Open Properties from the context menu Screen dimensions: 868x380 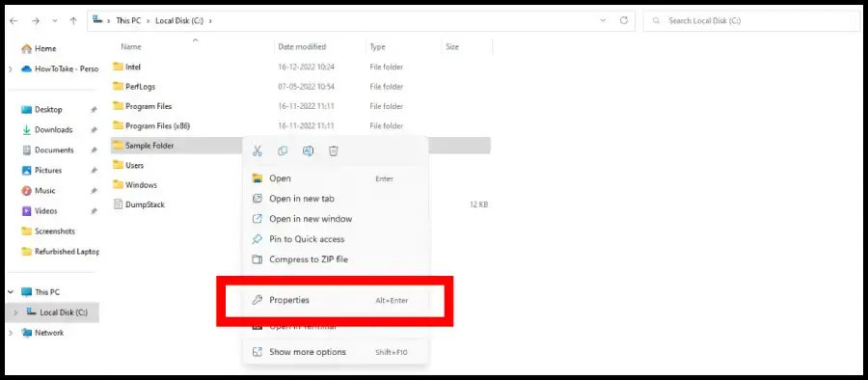[x=336, y=300]
